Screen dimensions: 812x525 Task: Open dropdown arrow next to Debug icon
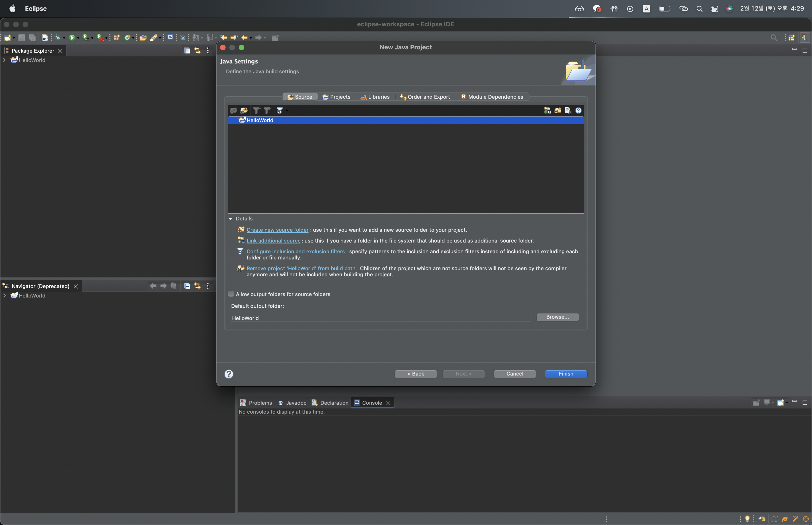(64, 38)
